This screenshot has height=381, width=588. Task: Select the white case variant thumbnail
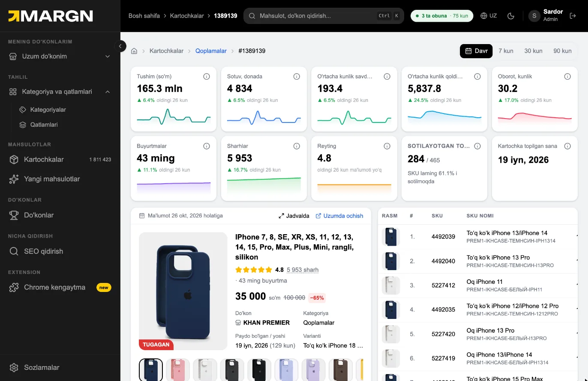(205, 370)
